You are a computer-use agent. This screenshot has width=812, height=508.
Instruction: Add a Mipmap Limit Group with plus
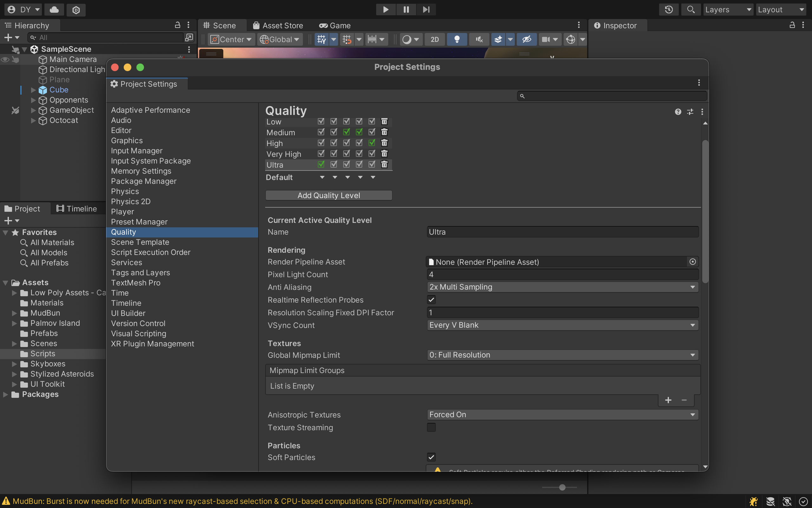pyautogui.click(x=668, y=400)
